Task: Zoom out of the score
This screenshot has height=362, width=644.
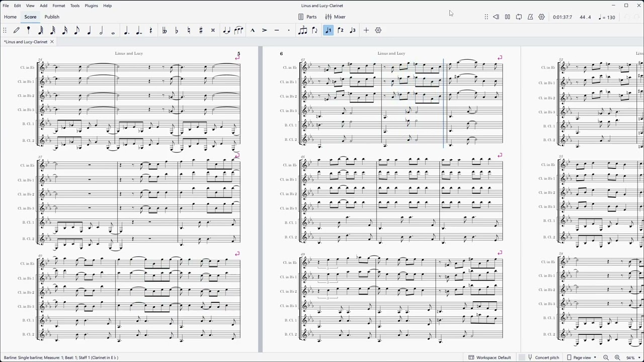Action: (x=606, y=357)
